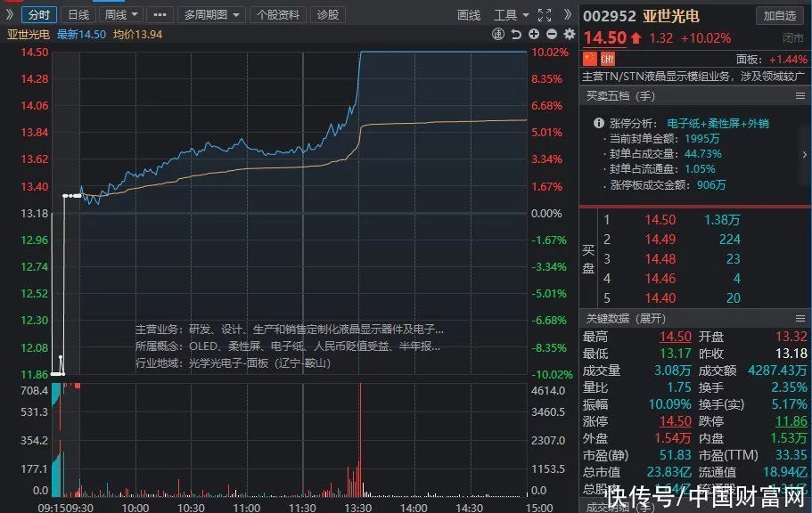Open the 工具 tools dropdown
The image size is (812, 513).
click(512, 14)
